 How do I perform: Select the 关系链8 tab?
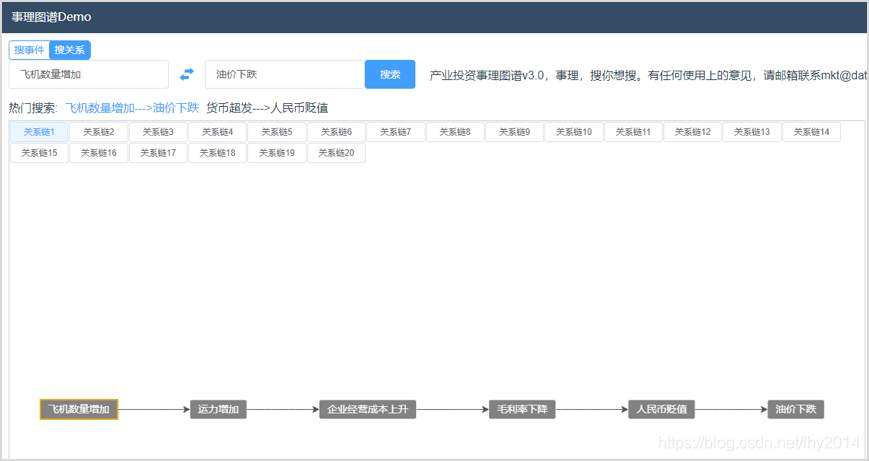(455, 132)
